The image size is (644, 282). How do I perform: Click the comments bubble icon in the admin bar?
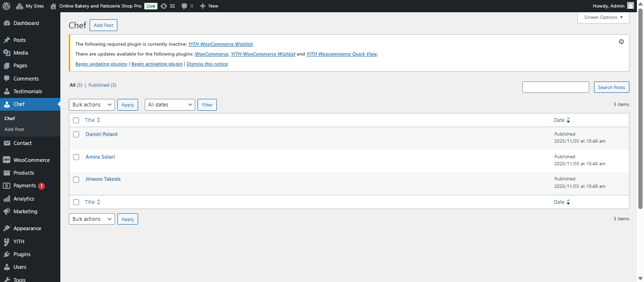click(x=184, y=6)
